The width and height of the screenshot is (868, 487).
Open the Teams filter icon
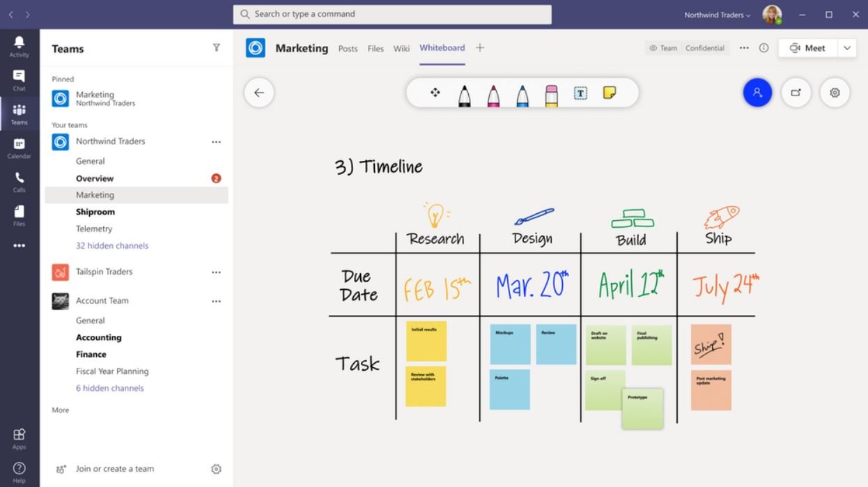point(216,48)
